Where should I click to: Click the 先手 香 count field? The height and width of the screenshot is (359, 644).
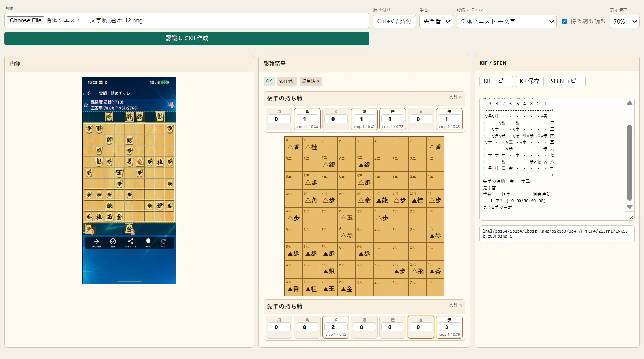[421, 327]
